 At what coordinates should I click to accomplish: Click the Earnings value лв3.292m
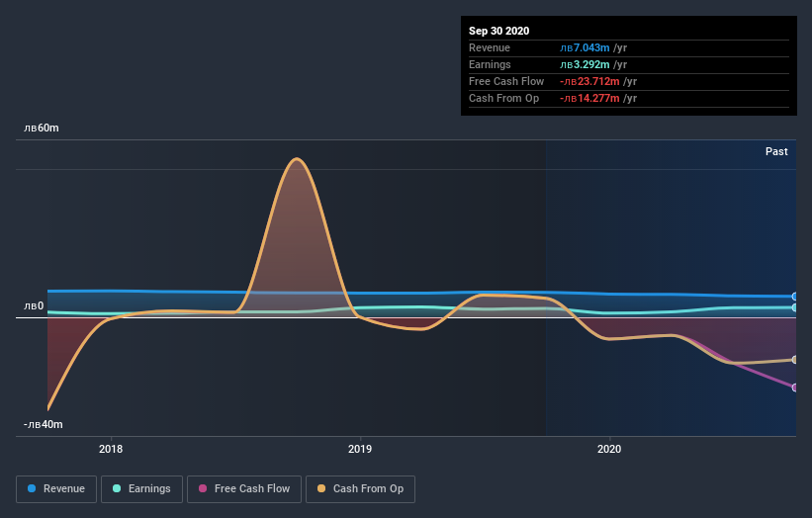(585, 64)
